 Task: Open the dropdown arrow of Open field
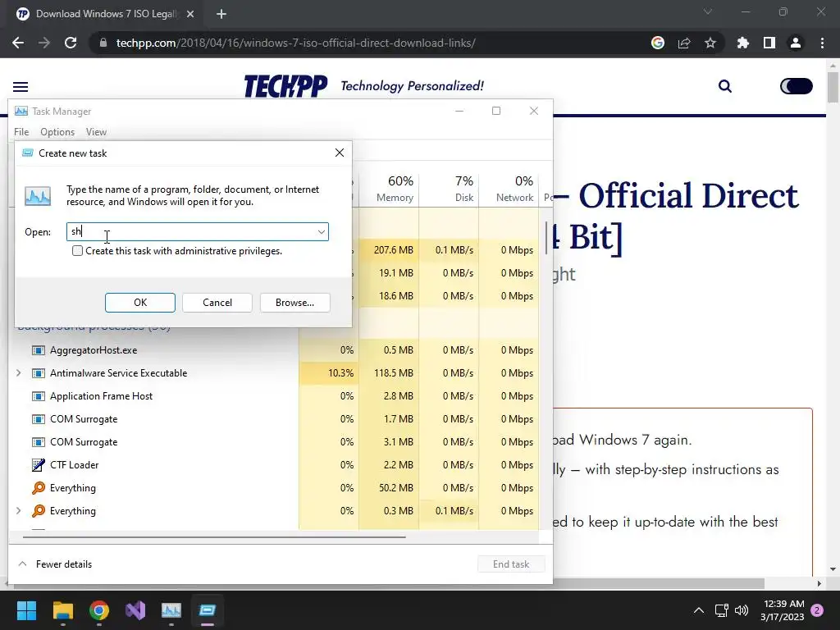(321, 232)
